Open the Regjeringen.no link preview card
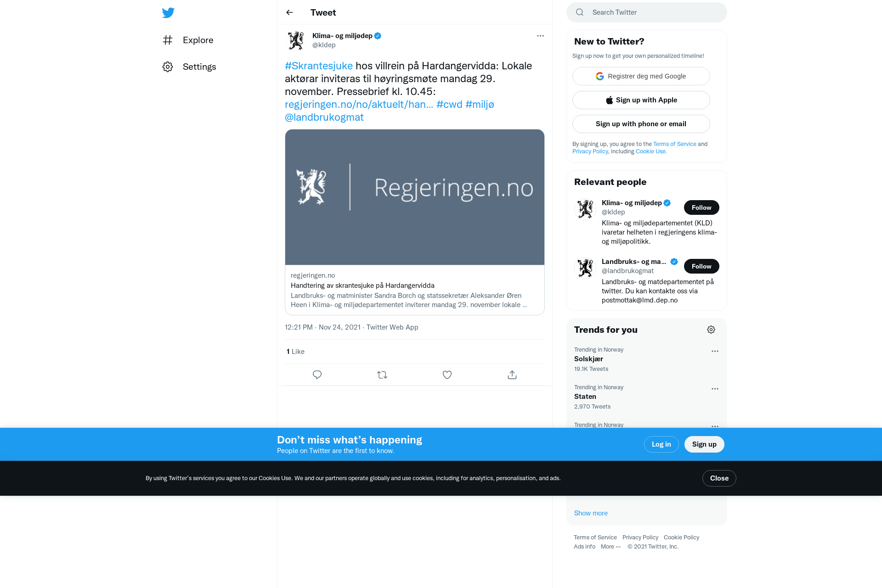 (x=415, y=222)
